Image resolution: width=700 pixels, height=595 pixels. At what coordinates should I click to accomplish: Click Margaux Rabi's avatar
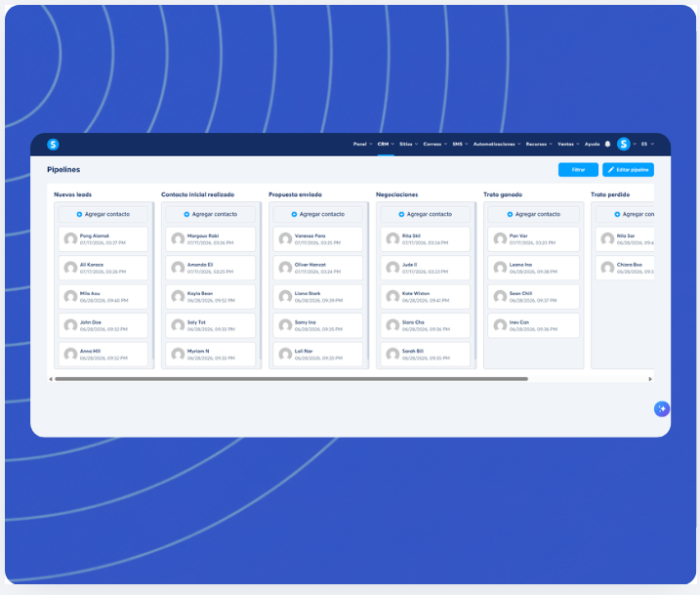pyautogui.click(x=178, y=239)
